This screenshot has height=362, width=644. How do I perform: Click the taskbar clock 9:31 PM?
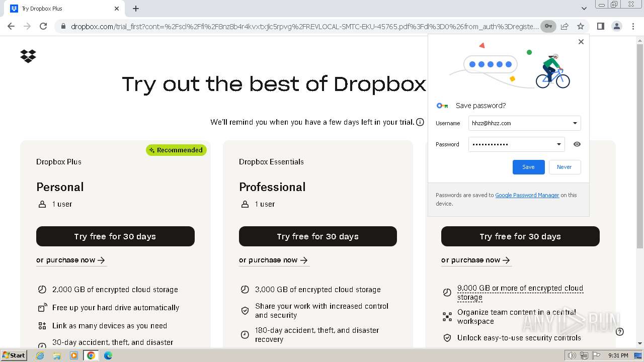618,355
